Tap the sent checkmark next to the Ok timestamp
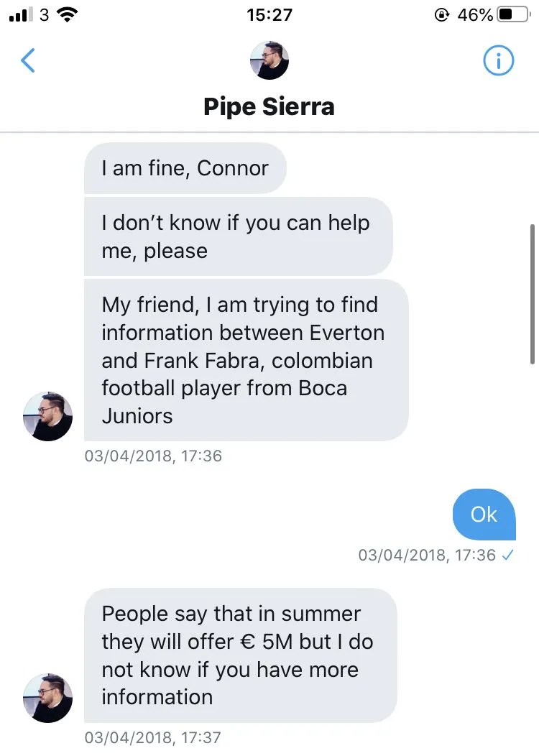The image size is (539, 756). 508,555
